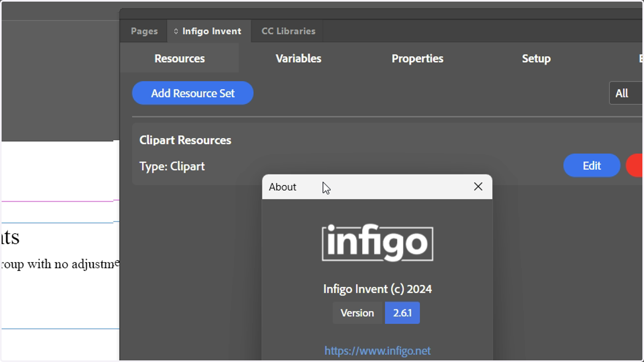Click the Version label in About dialog
This screenshot has height=362, width=644.
coord(357,313)
